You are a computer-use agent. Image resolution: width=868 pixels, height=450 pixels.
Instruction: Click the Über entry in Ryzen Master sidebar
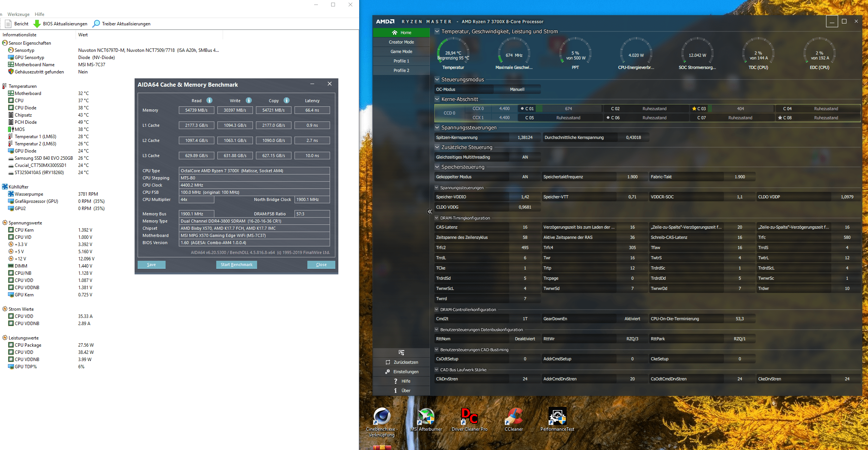coord(401,391)
